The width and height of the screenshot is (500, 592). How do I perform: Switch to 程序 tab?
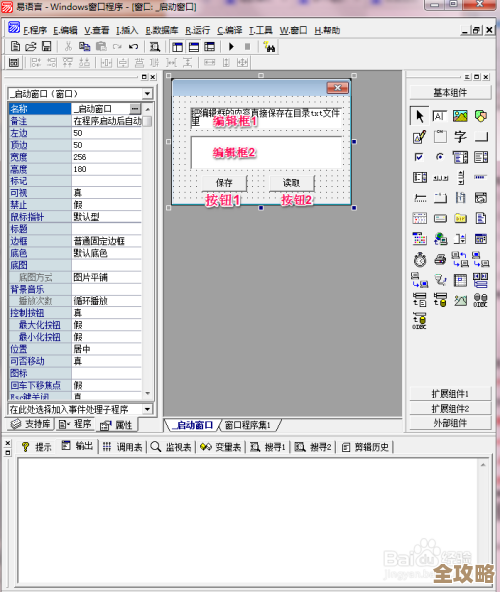click(76, 424)
